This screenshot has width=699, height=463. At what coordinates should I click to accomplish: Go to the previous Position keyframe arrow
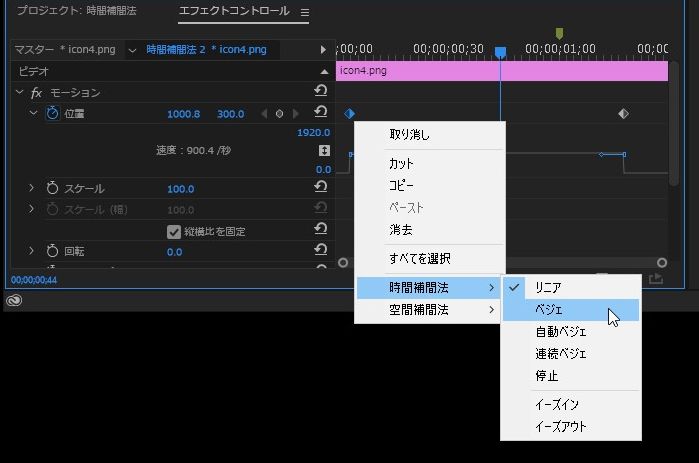264,114
